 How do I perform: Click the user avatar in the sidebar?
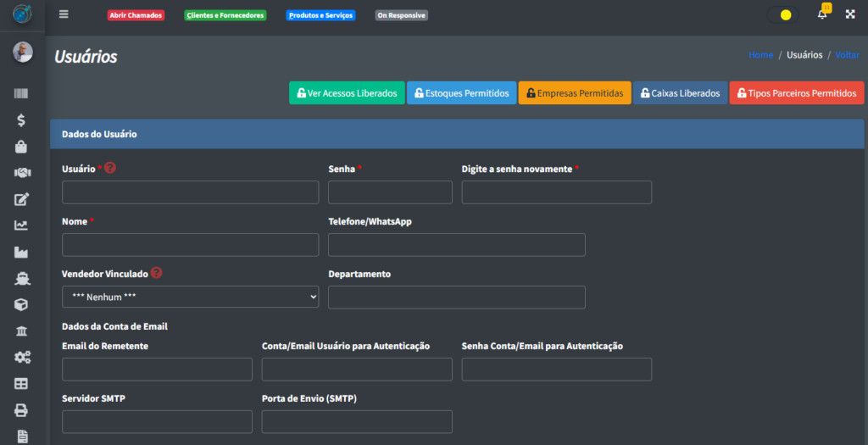coord(22,52)
